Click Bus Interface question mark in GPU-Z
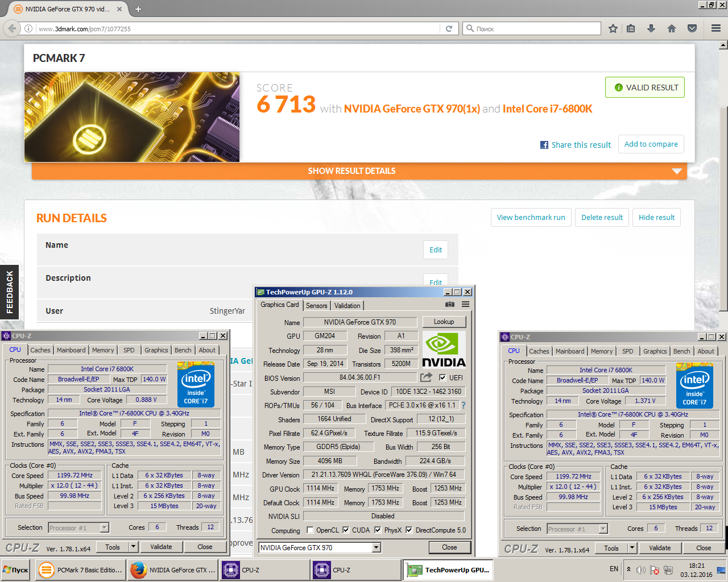The image size is (728, 582). 464,405
